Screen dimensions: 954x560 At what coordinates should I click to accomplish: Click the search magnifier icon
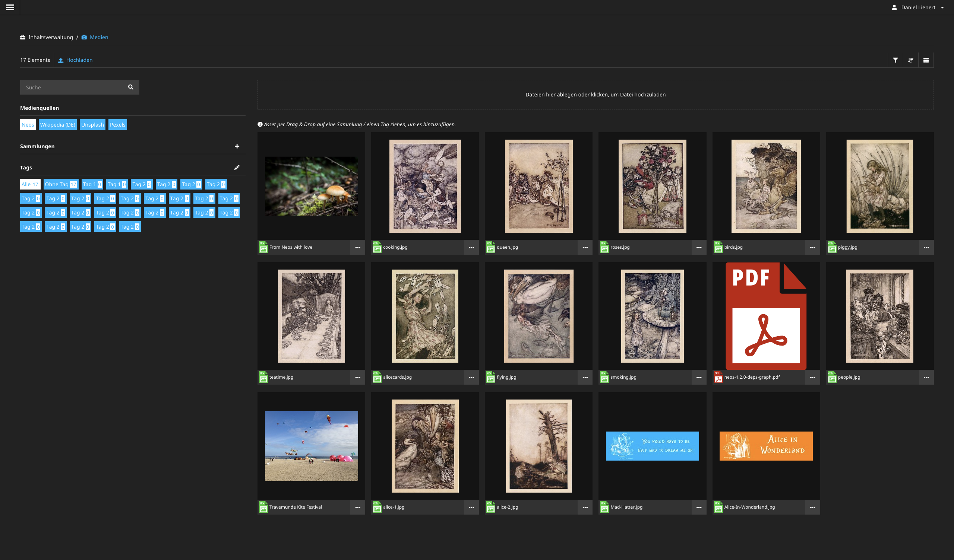point(130,87)
